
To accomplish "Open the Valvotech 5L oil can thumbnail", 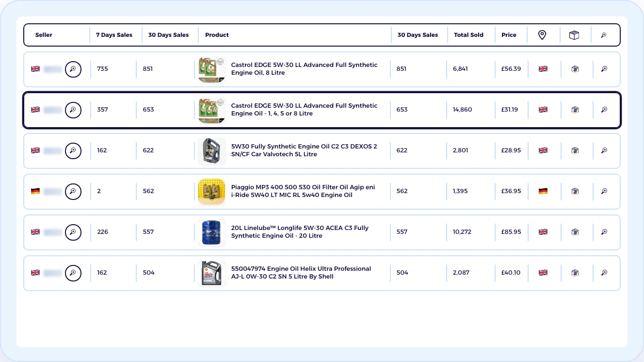I will click(x=212, y=150).
